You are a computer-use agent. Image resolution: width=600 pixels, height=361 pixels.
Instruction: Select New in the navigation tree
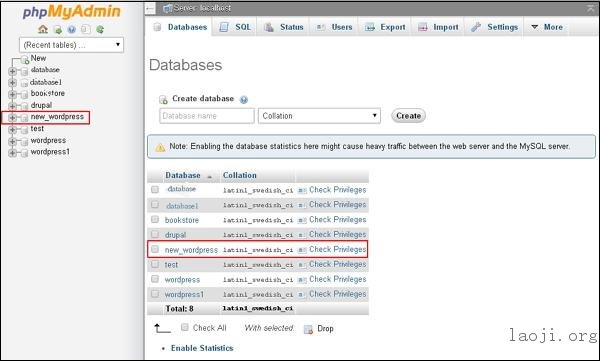point(38,58)
